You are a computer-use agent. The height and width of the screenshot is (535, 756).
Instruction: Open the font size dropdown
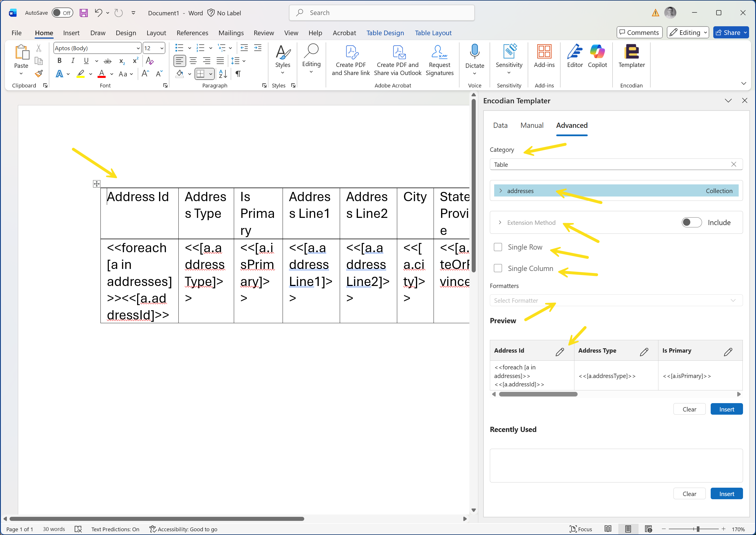(161, 48)
